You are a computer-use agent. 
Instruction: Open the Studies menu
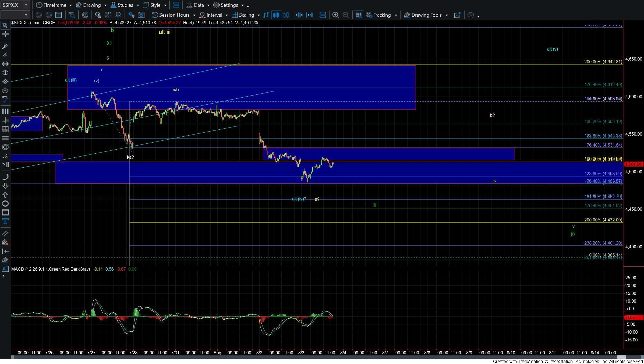click(125, 5)
